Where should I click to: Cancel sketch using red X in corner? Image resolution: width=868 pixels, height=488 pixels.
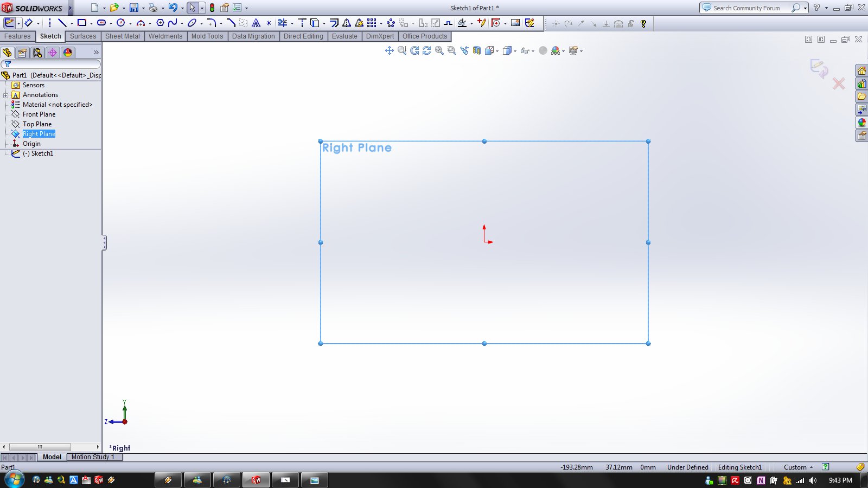click(838, 84)
